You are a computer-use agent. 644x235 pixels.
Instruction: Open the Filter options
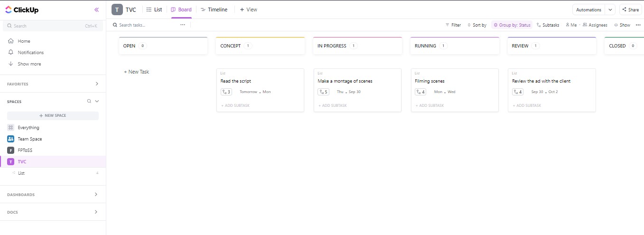tap(453, 25)
